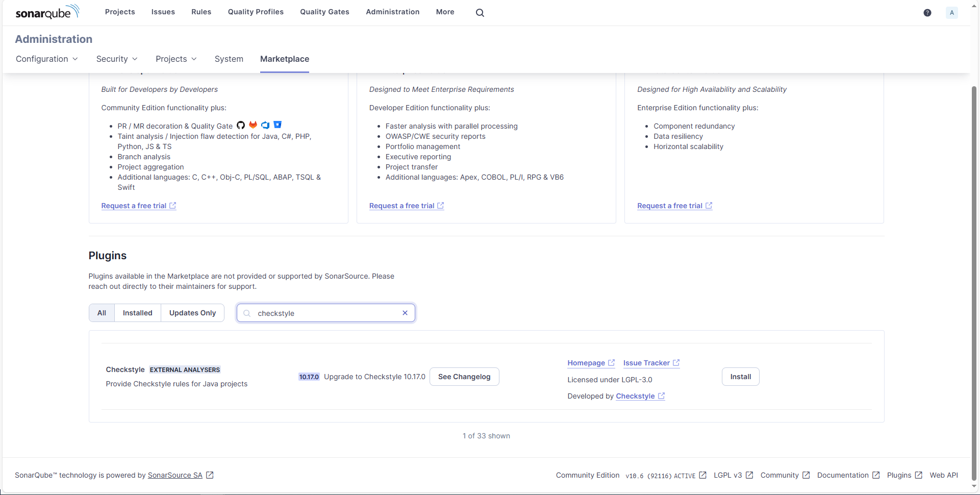Switch to the System tab

tap(229, 59)
